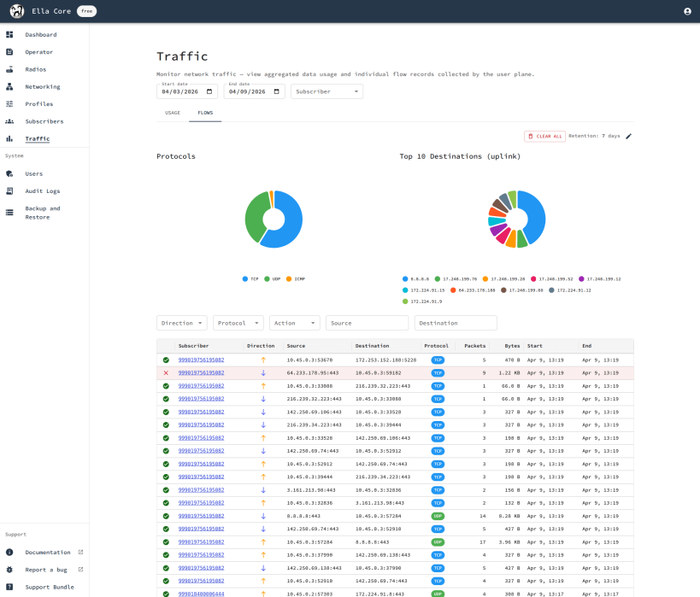Toggle 8.8.8.8 legend entry in destinations chart
This screenshot has height=597, width=700.
[415, 279]
